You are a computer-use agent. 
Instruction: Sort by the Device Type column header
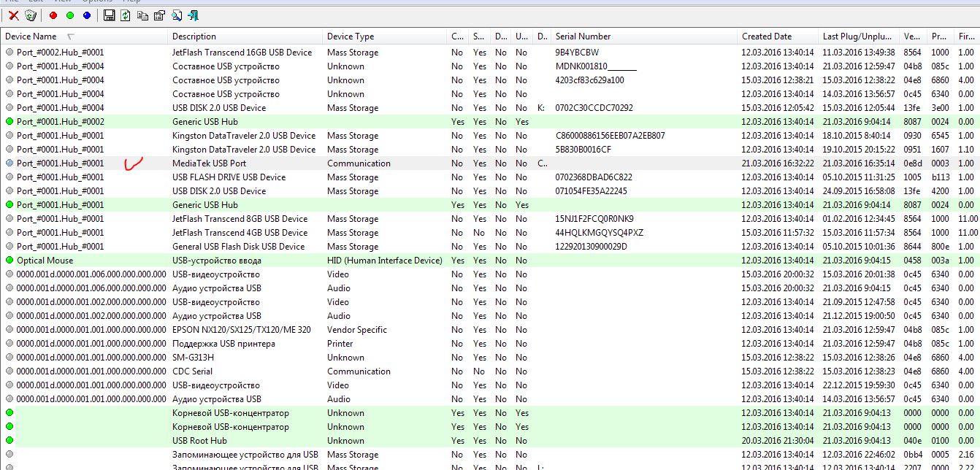point(351,36)
